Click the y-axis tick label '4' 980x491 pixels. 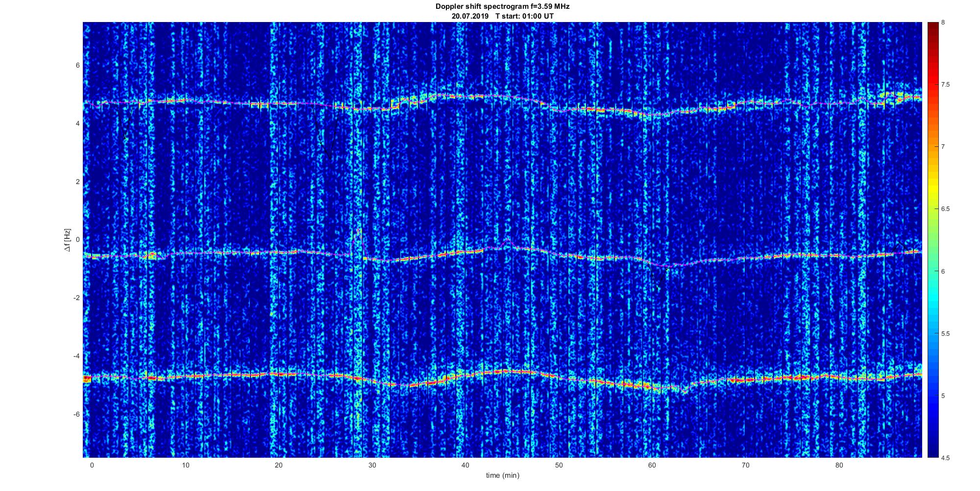(77, 123)
